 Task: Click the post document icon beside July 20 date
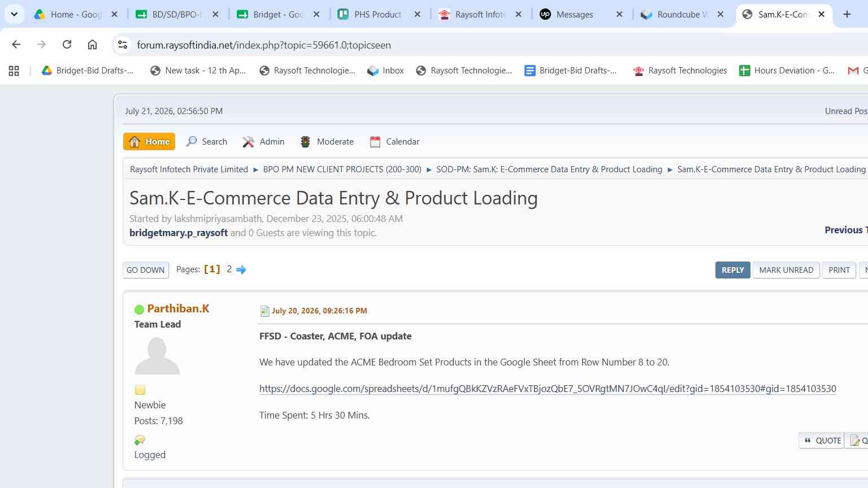point(264,311)
